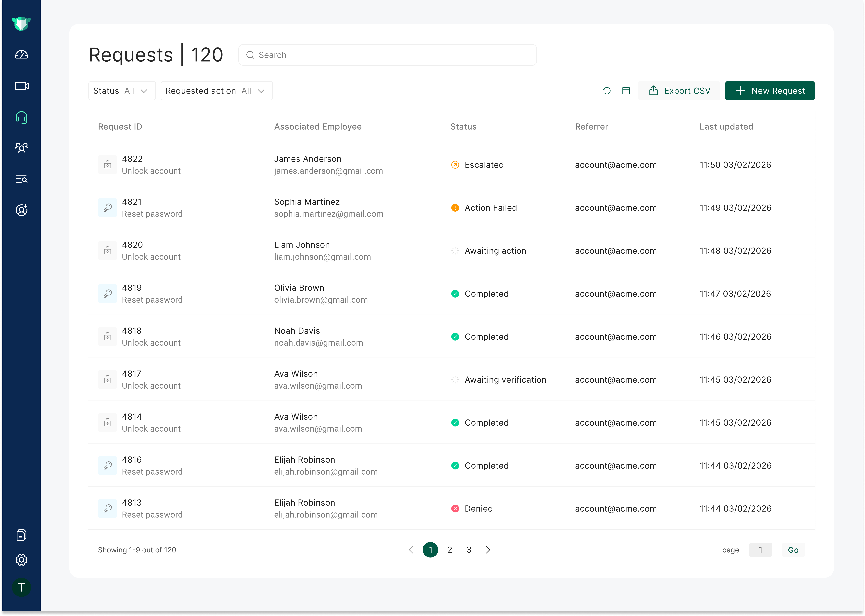This screenshot has width=865, height=616.
Task: Click the green Completed icon for Olivia Brown
Action: 455,294
